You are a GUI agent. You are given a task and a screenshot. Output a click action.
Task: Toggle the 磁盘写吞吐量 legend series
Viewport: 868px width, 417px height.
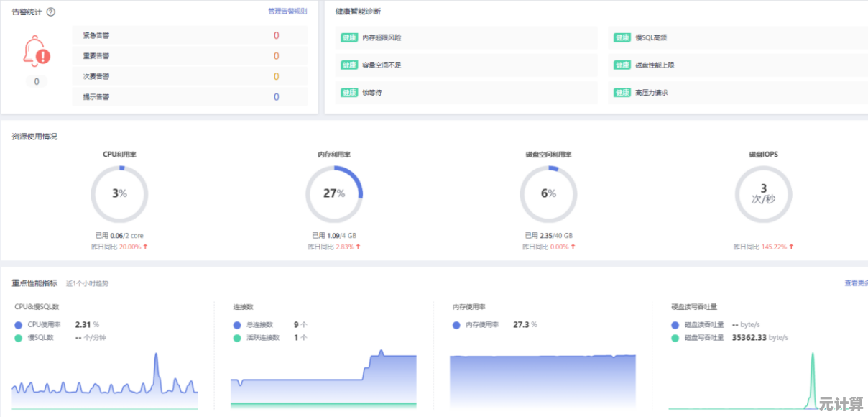pos(675,338)
